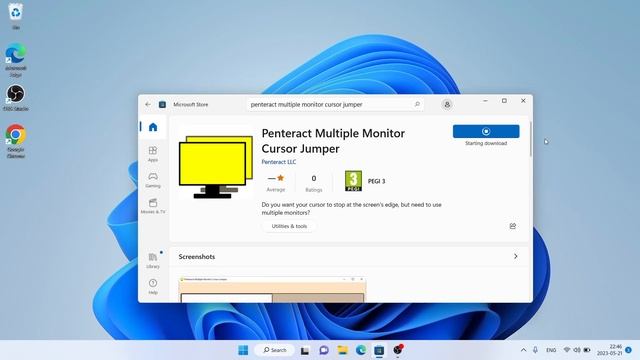This screenshot has width=640, height=360.
Task: Go back using the Store back arrow
Action: (148, 104)
